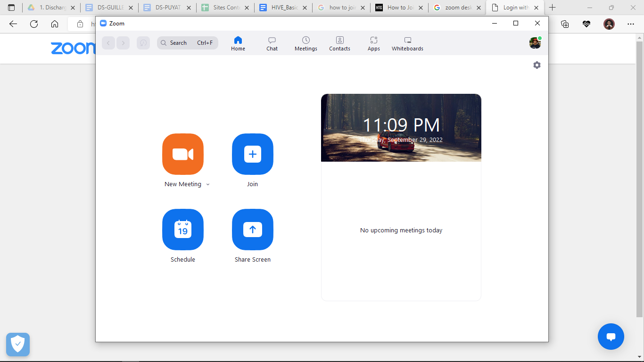Screen dimensions: 644x362
Task: Maximize the Zoom window
Action: click(516, 23)
